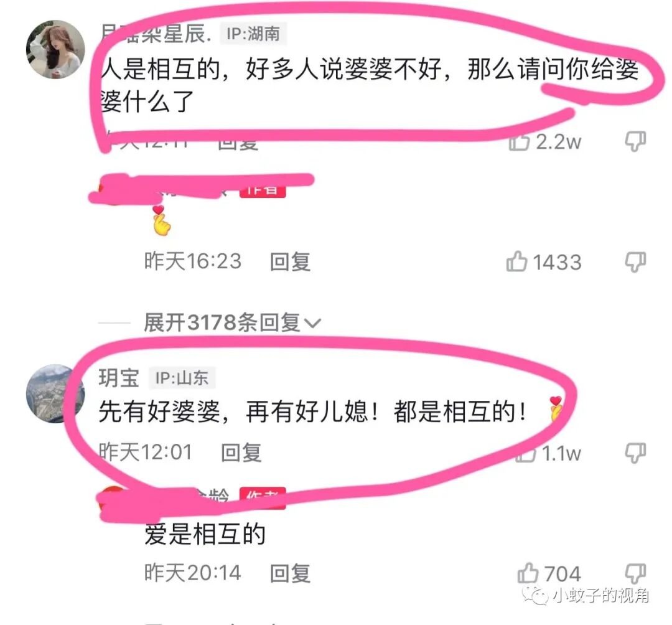Reply to the comment posted 昨天16:23

click(x=290, y=261)
